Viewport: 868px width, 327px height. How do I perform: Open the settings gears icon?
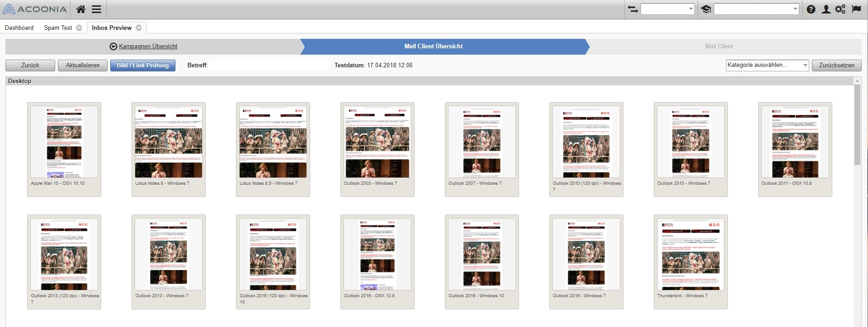[840, 9]
